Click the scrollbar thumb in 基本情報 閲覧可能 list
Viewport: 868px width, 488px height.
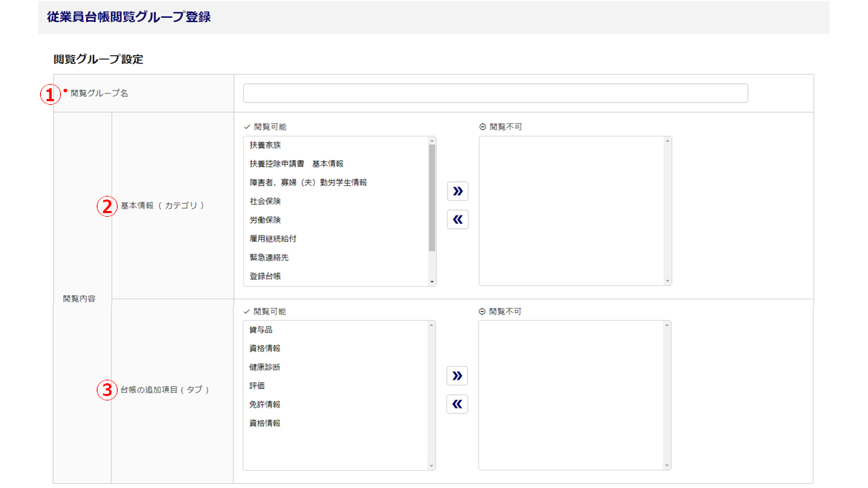click(432, 197)
